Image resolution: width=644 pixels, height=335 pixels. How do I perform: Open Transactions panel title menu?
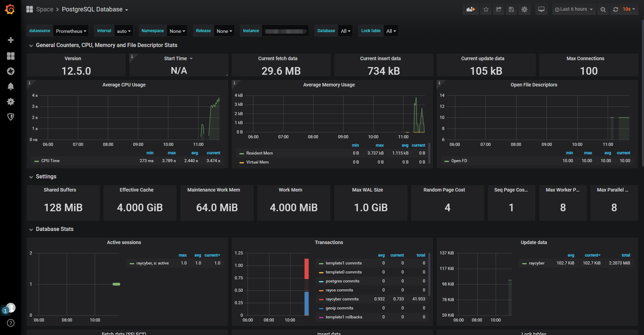click(329, 242)
